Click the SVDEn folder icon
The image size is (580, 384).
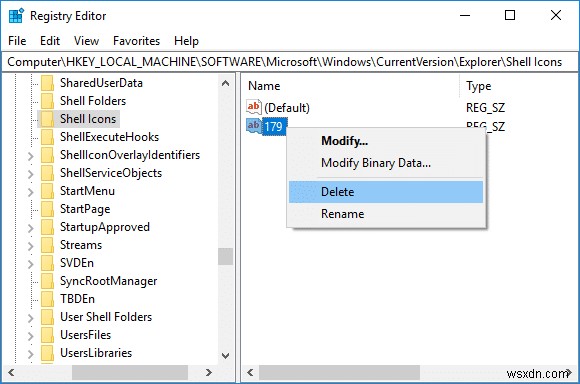(x=48, y=263)
